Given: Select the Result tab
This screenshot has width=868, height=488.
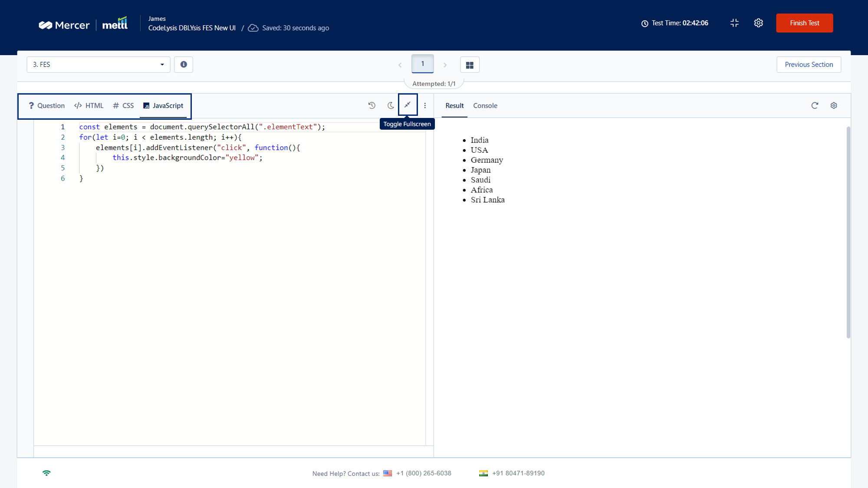Looking at the screenshot, I should tap(454, 105).
